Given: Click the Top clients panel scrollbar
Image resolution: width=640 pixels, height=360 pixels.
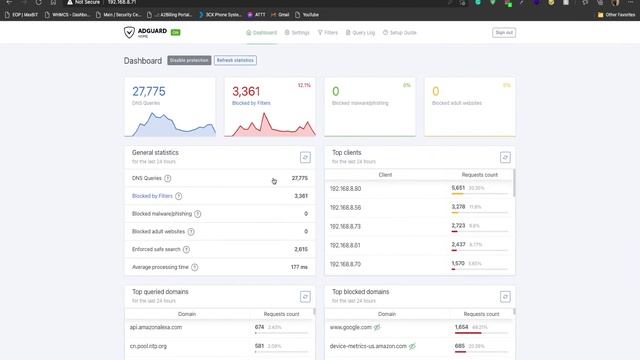Looking at the screenshot, I should [x=514, y=183].
